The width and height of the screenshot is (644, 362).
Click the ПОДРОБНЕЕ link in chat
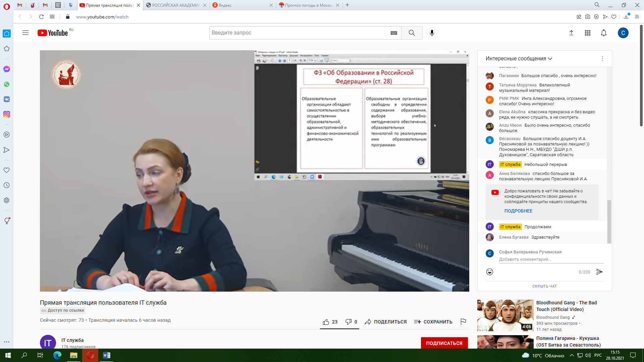click(x=518, y=211)
